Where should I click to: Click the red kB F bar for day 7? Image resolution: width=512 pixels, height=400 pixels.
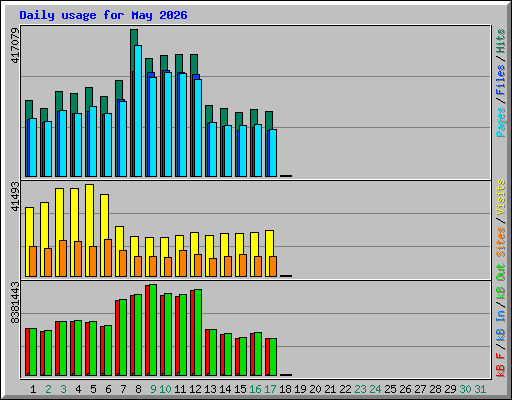coord(117,338)
